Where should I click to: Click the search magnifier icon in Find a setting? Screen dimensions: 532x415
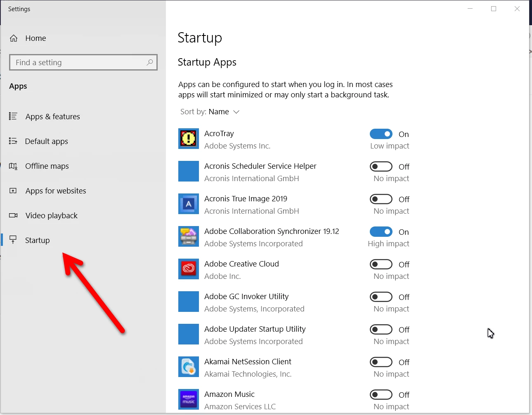coord(150,62)
